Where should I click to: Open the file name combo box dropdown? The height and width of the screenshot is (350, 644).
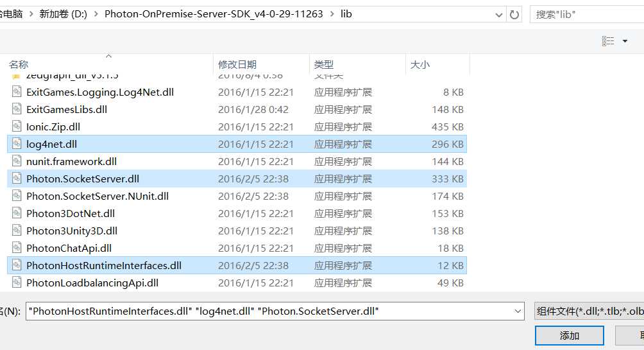[x=518, y=311]
